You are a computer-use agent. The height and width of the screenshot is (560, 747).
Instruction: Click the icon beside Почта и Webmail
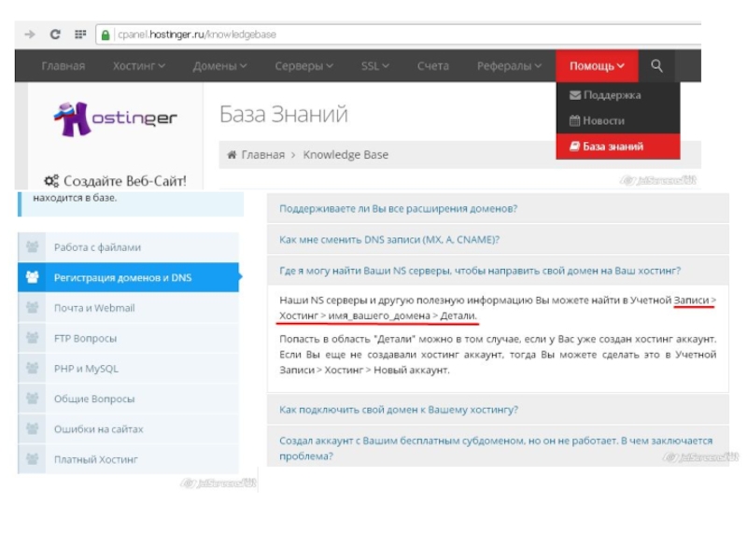pyautogui.click(x=33, y=308)
